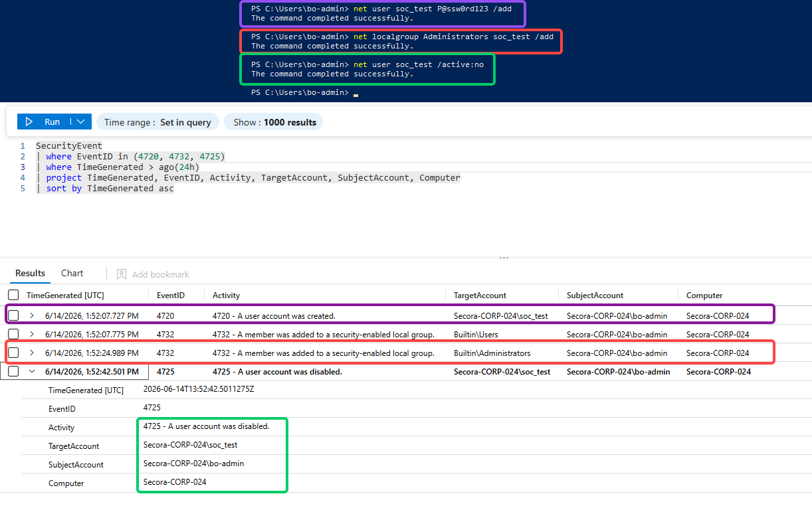
Task: Select '4720 - A user account was created.' cell
Action: [x=274, y=315]
